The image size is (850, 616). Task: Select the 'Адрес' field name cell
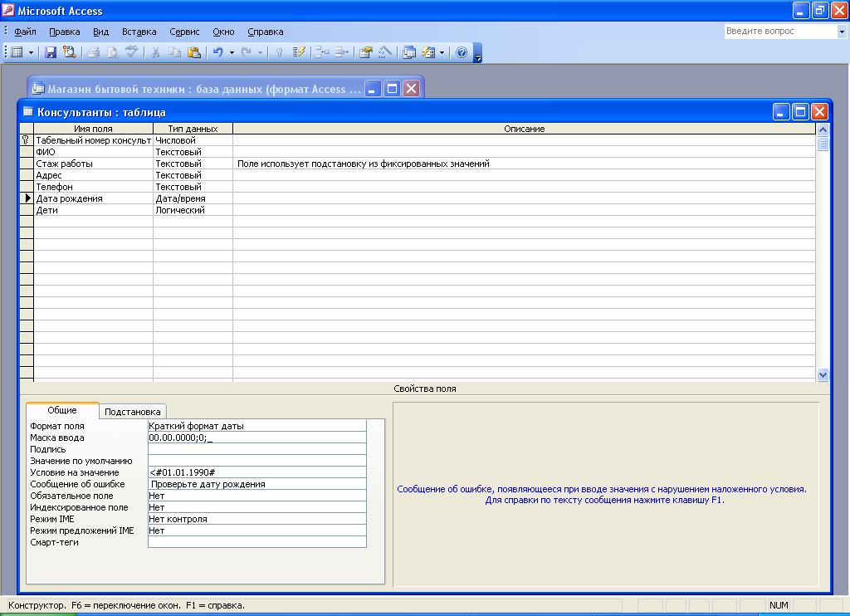point(93,175)
